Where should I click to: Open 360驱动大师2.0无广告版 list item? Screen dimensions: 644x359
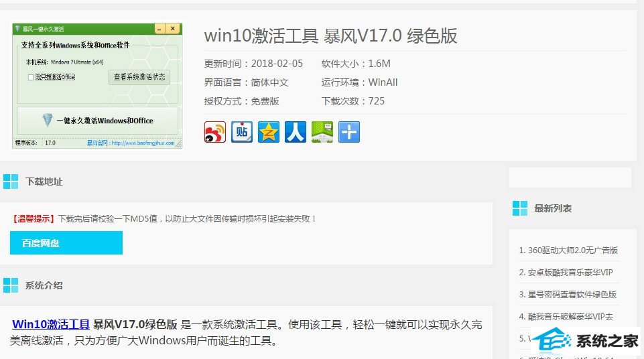coord(568,250)
